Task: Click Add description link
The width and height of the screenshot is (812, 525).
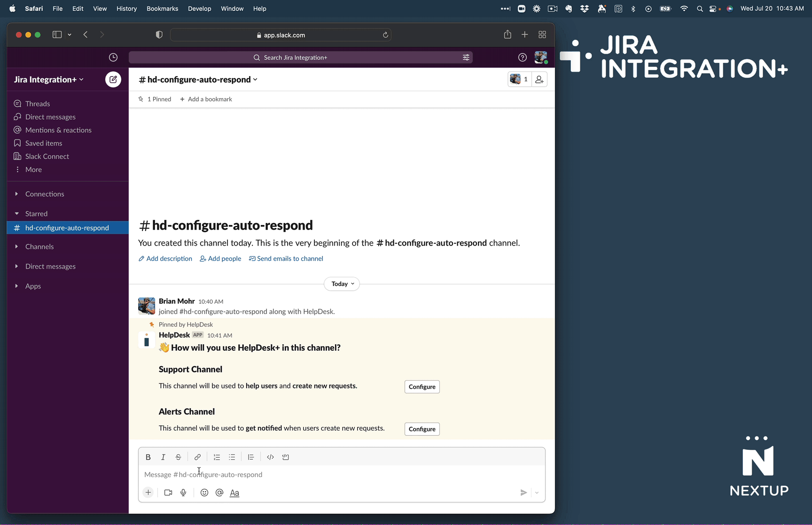Action: click(x=165, y=259)
